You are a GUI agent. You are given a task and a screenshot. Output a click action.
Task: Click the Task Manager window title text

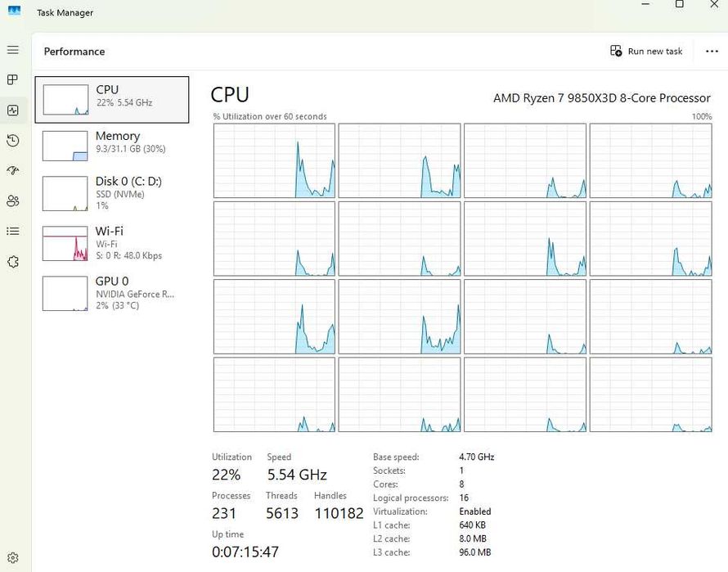click(65, 12)
